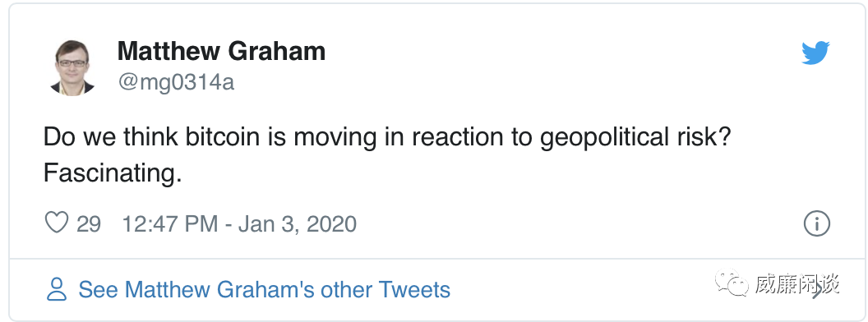Screen dimensions: 868x322
Task: Click the tweet sentence about bitcoin moving
Action: [388, 137]
